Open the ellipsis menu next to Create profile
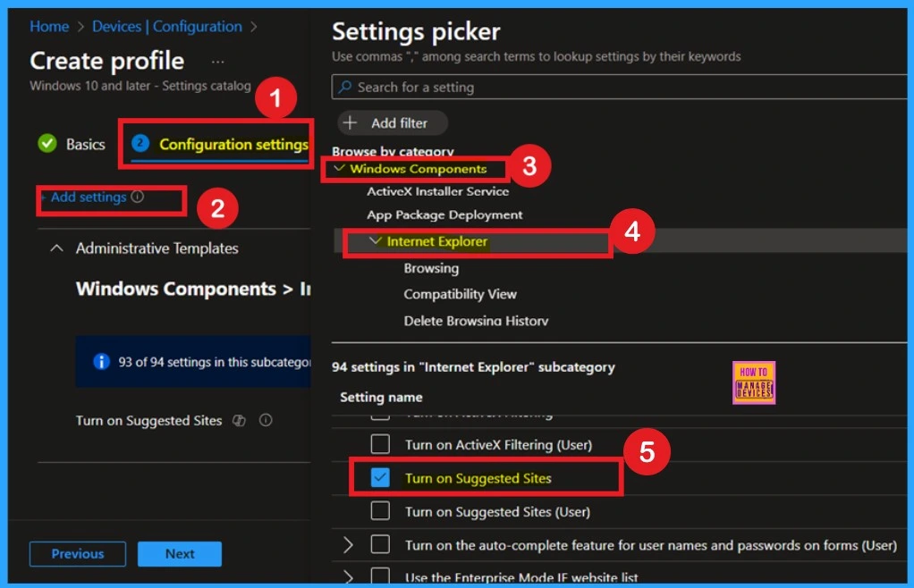This screenshot has height=588, width=914. (217, 62)
